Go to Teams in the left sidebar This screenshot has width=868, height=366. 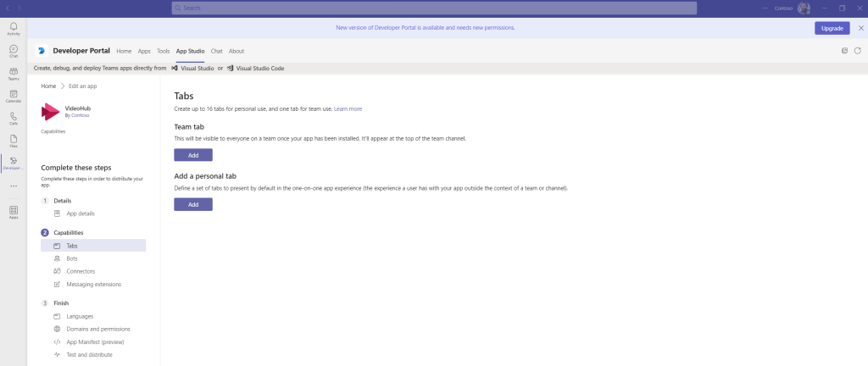click(x=13, y=74)
